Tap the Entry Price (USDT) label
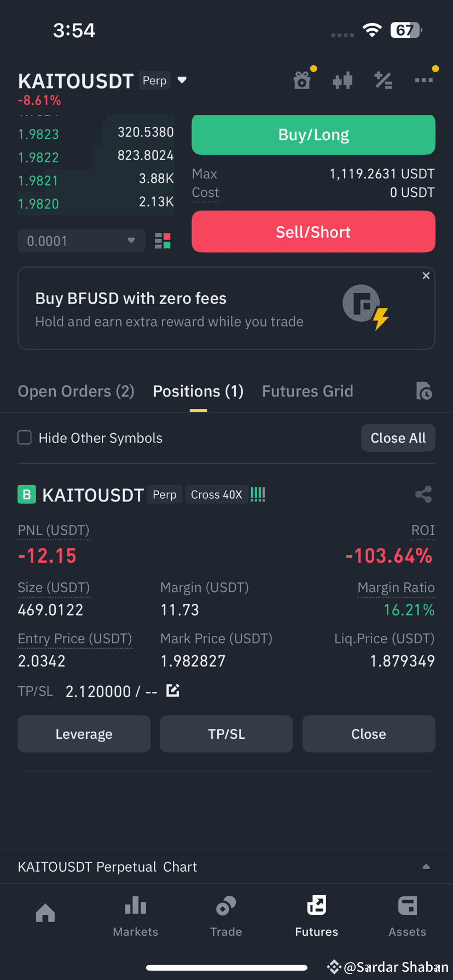 [75, 639]
